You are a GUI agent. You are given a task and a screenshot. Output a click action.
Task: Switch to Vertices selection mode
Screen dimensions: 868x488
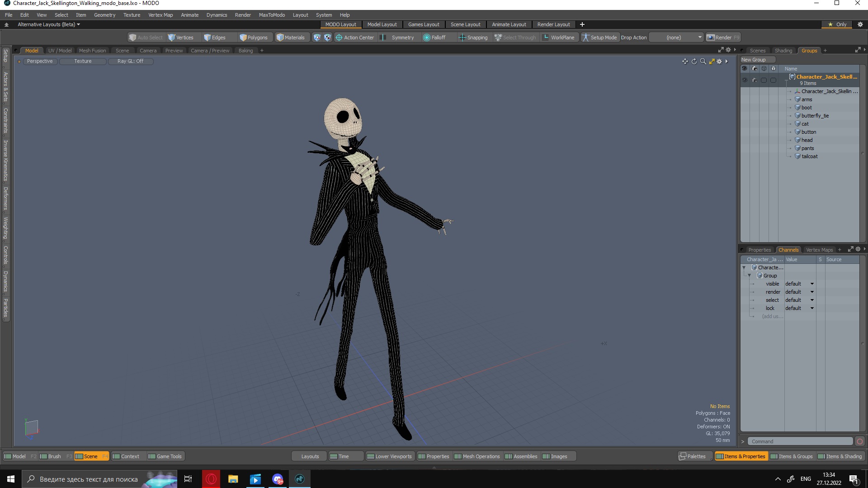point(180,38)
